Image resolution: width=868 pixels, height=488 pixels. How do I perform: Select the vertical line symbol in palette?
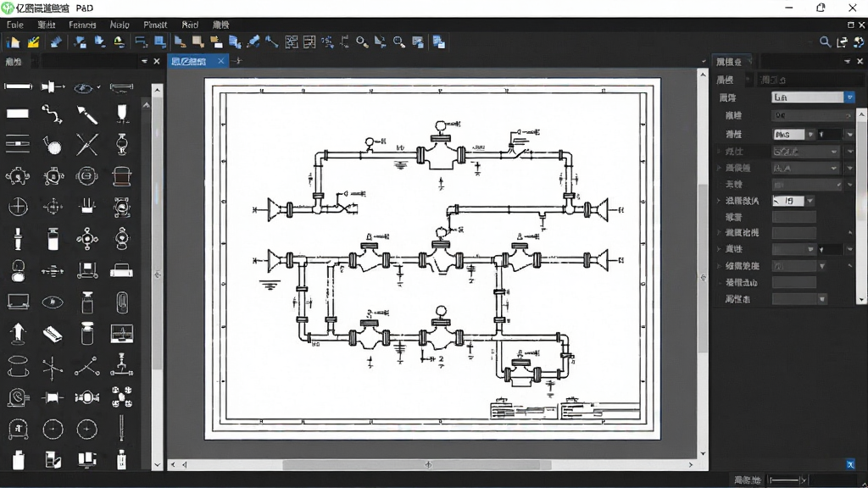click(x=121, y=429)
